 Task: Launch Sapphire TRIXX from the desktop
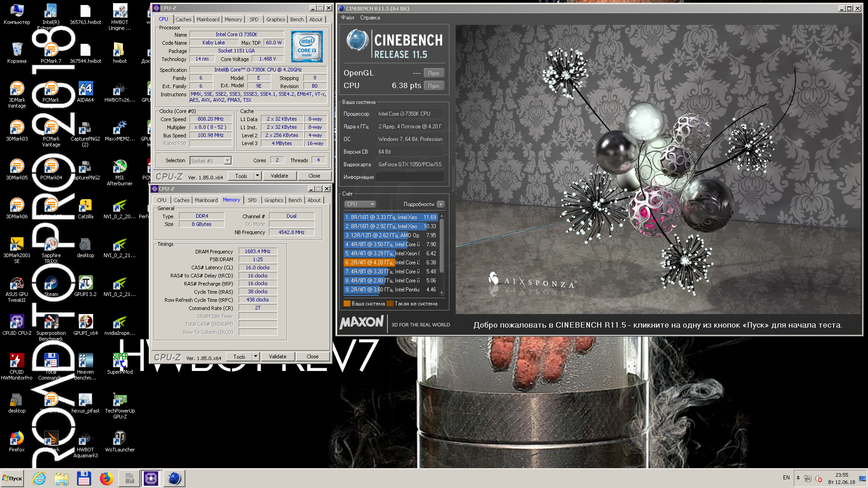(51, 250)
